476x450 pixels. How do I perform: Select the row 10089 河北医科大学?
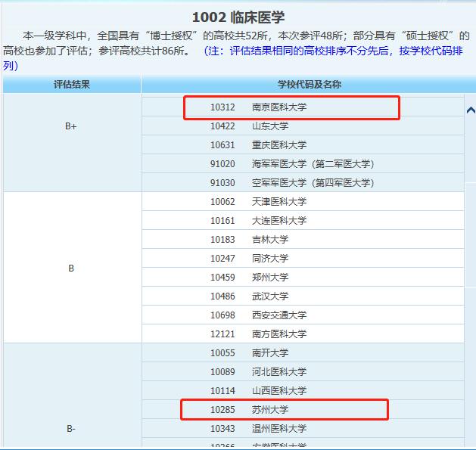pos(303,371)
